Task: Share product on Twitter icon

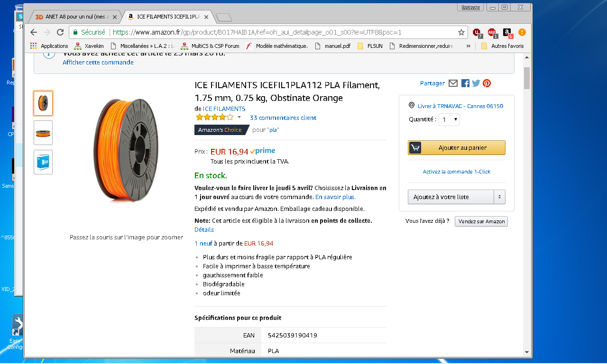Action: tap(476, 83)
